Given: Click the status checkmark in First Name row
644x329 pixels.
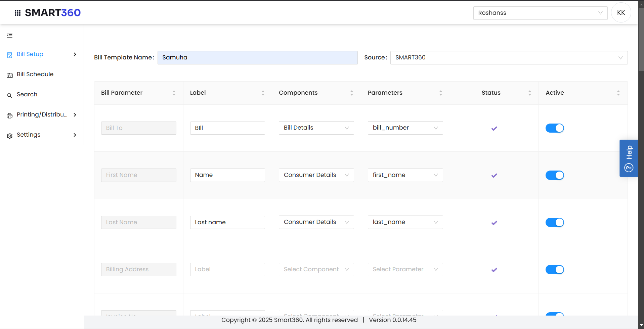Looking at the screenshot, I should pyautogui.click(x=494, y=175).
